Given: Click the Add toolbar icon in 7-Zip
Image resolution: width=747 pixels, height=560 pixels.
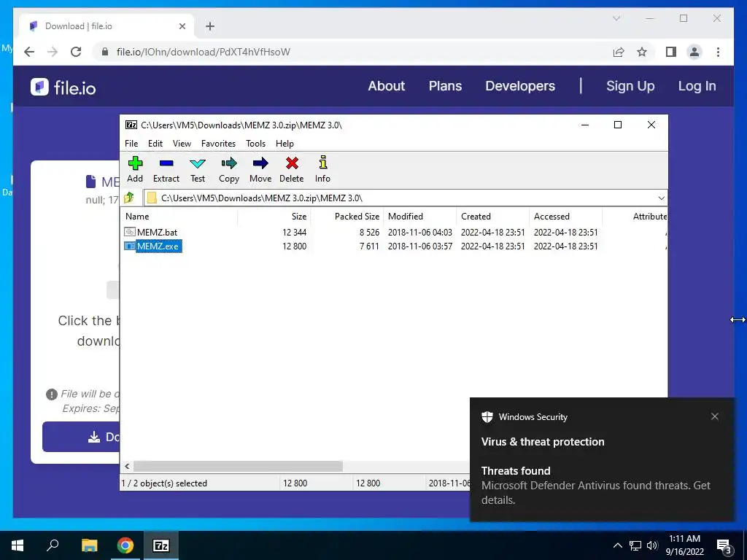Looking at the screenshot, I should click(135, 164).
